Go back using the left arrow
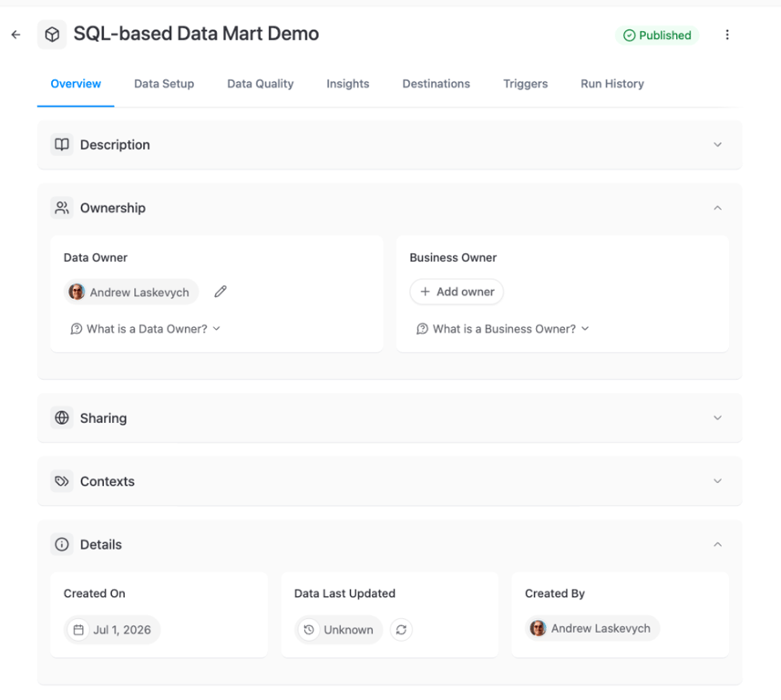The height and width of the screenshot is (700, 781). (15, 35)
